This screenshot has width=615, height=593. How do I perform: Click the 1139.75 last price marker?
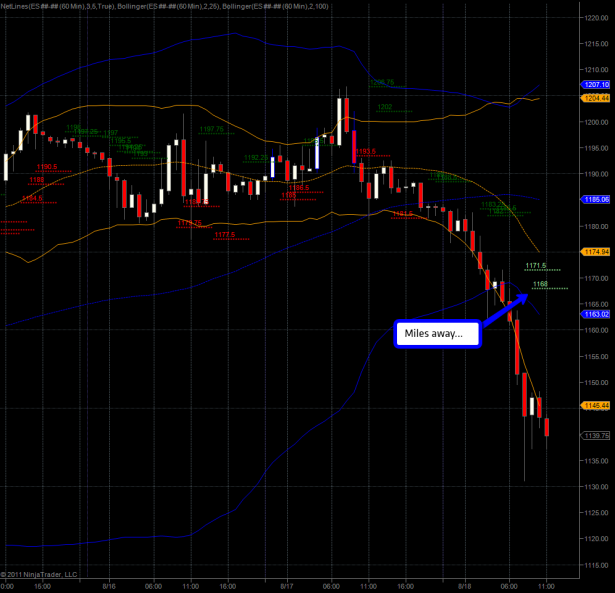pyautogui.click(x=595, y=435)
